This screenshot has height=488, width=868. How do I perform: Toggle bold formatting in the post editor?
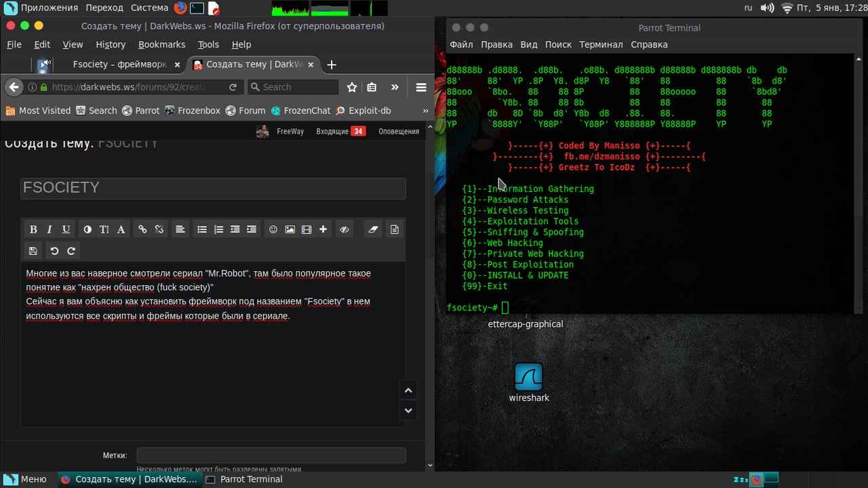tap(33, 230)
